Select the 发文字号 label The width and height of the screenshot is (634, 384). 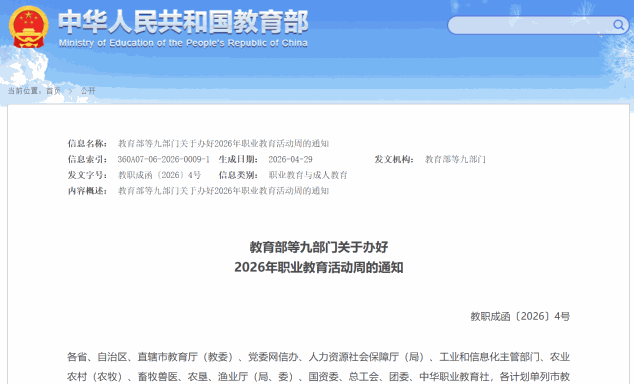click(87, 175)
